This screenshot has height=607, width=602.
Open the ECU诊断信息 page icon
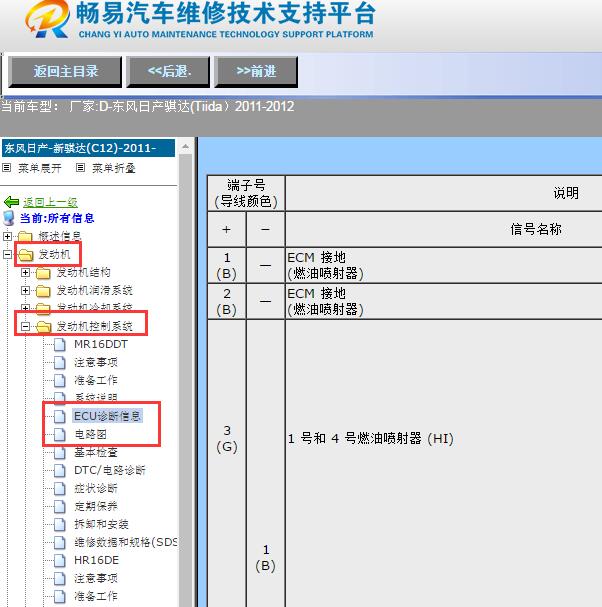(60, 417)
